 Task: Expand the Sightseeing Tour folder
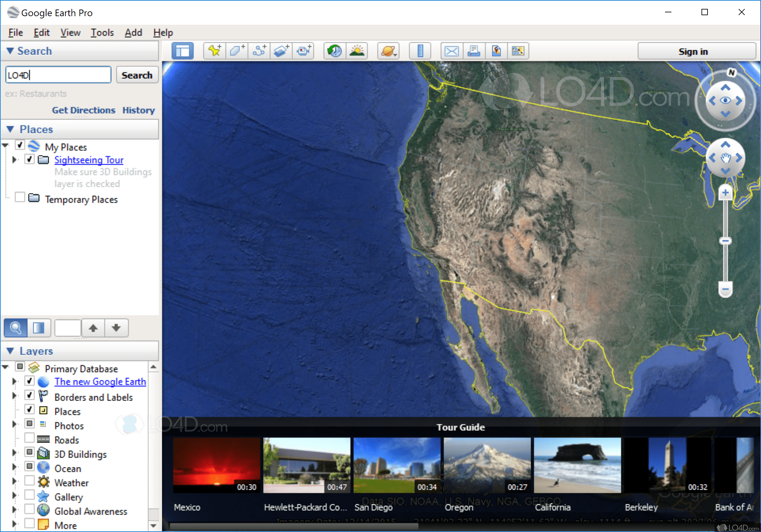[x=14, y=159]
